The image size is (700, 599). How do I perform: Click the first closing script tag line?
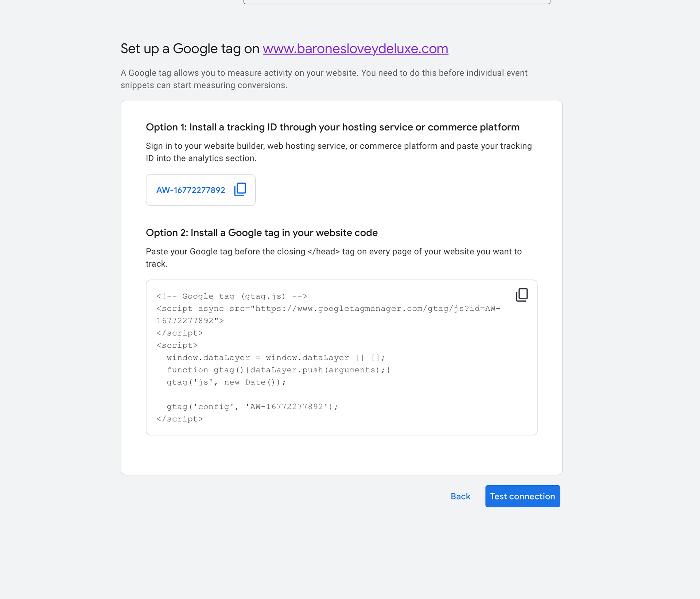[180, 333]
